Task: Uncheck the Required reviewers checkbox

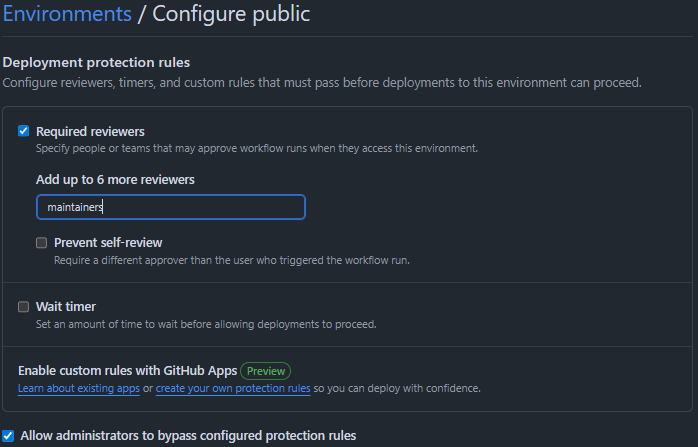Action: pyautogui.click(x=23, y=131)
